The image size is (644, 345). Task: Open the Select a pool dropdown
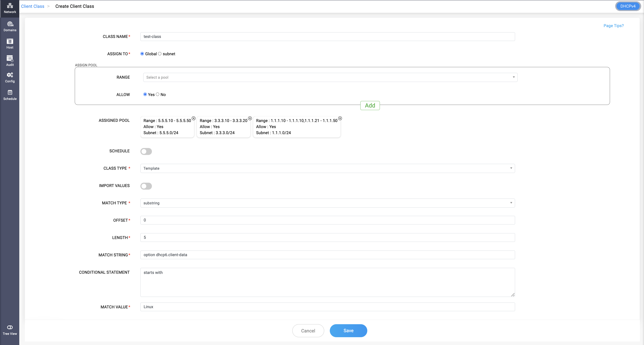[x=330, y=77]
